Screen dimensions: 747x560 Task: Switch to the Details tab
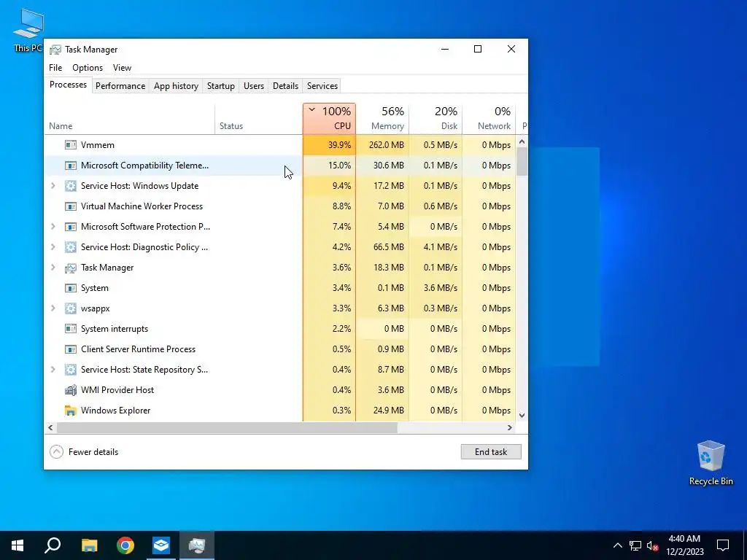(x=285, y=86)
